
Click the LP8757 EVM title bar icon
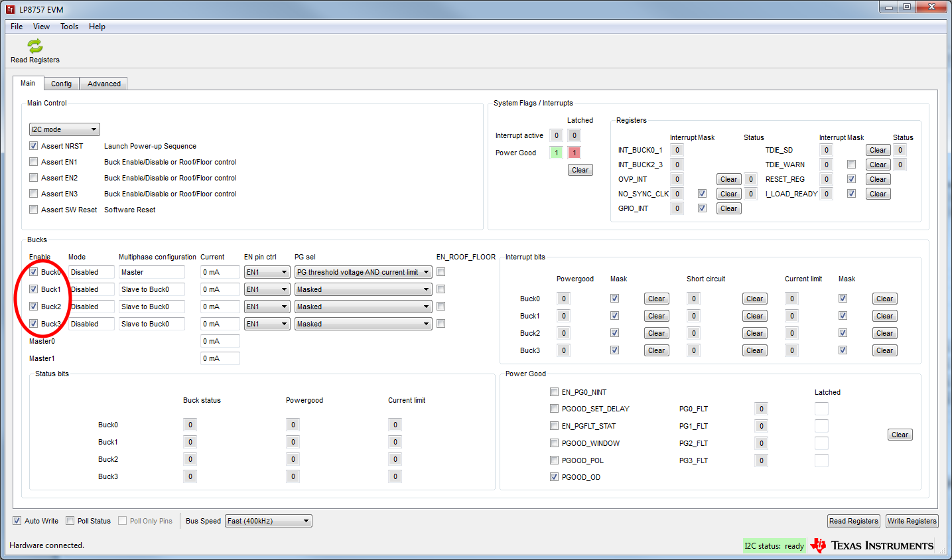[10, 9]
